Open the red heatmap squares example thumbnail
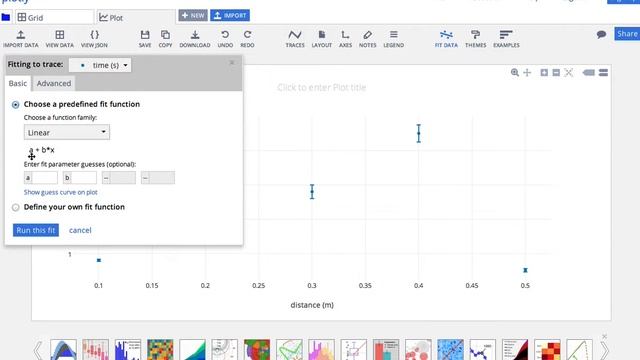640x360 pixels. click(x=547, y=350)
